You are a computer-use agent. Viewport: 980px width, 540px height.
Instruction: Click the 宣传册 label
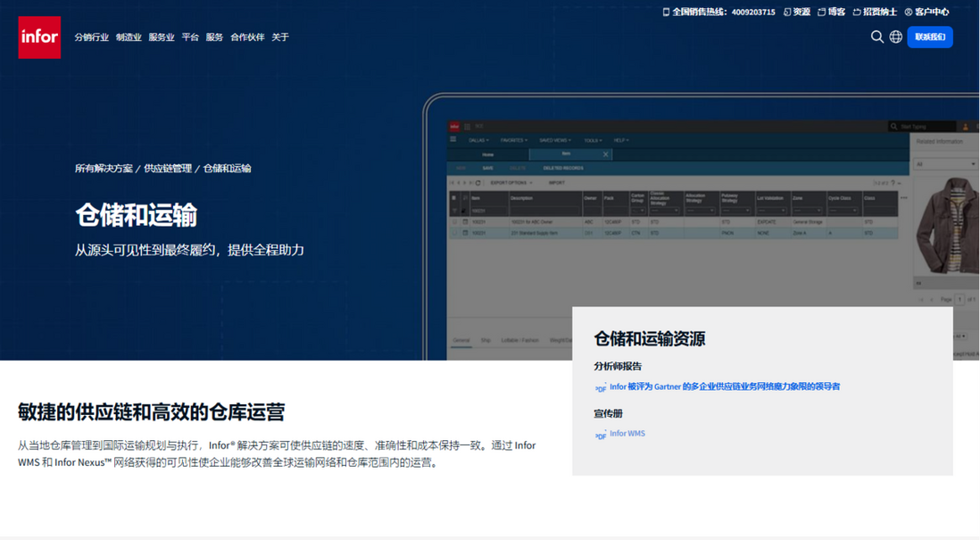[x=608, y=414]
